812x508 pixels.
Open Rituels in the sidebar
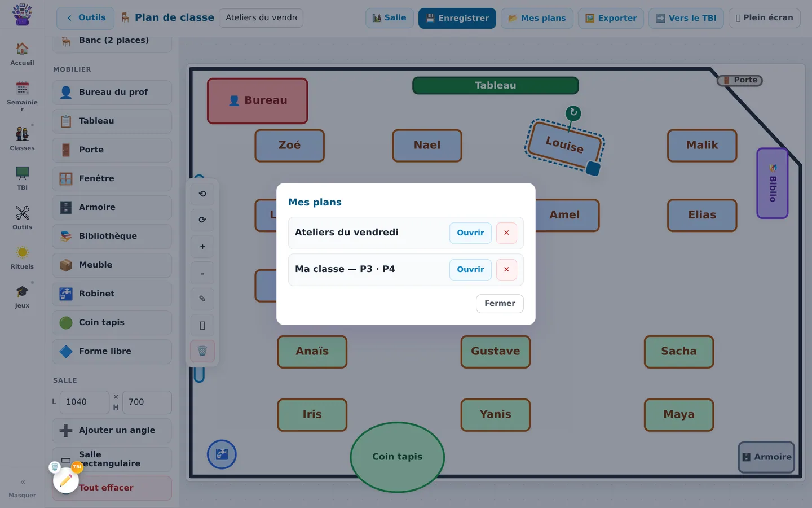(x=22, y=257)
